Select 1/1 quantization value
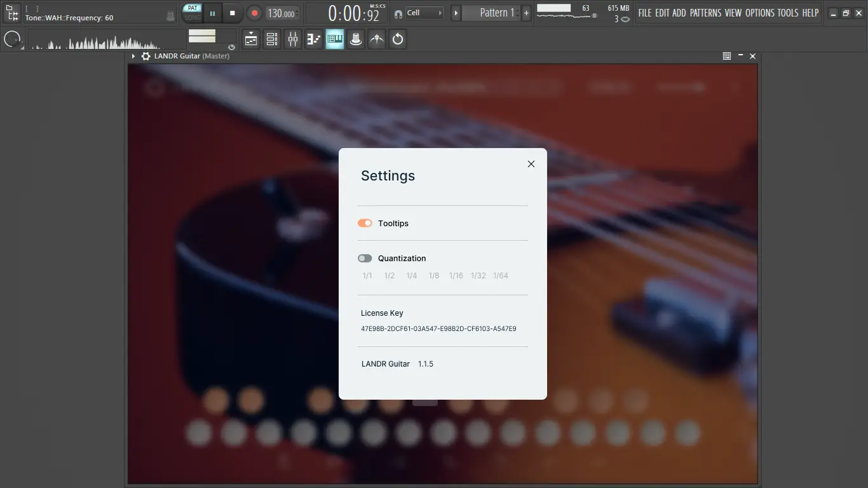The image size is (868, 488). (x=367, y=276)
